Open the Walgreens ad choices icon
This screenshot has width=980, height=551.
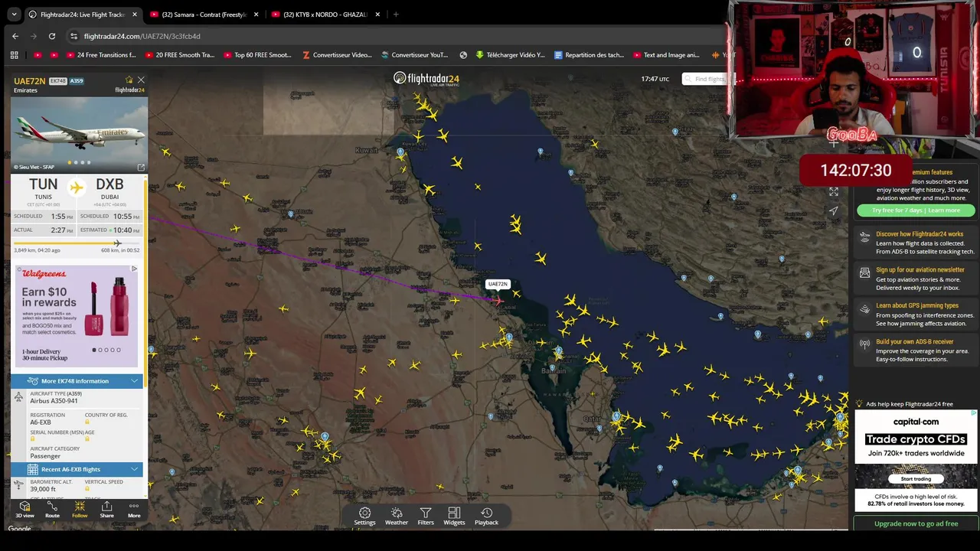pyautogui.click(x=134, y=269)
